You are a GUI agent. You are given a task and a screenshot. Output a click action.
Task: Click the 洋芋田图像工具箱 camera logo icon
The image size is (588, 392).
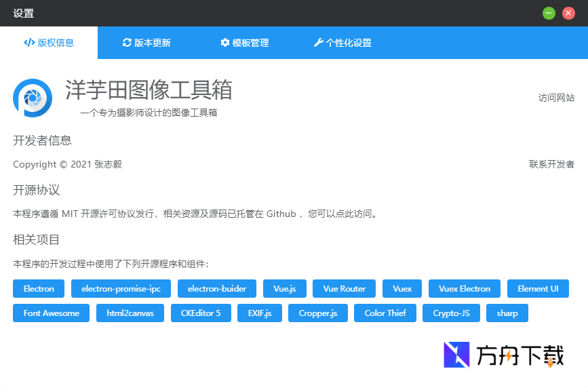click(x=32, y=97)
